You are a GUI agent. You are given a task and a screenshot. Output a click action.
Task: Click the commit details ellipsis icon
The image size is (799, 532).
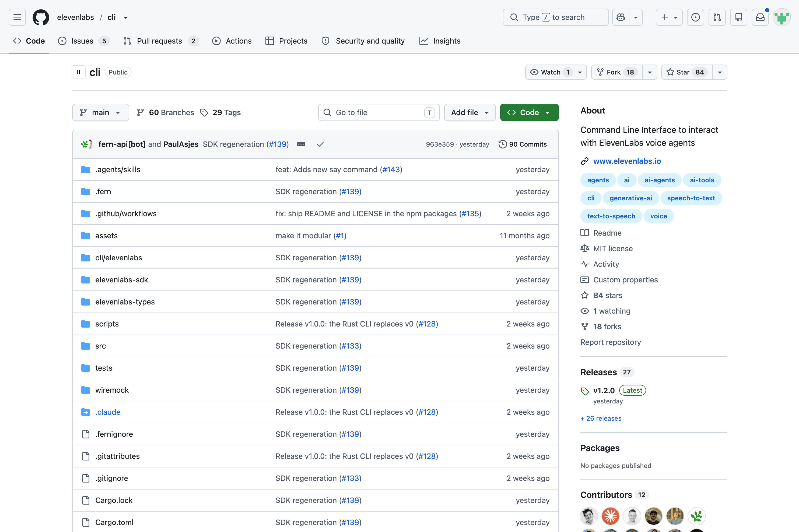tap(301, 144)
